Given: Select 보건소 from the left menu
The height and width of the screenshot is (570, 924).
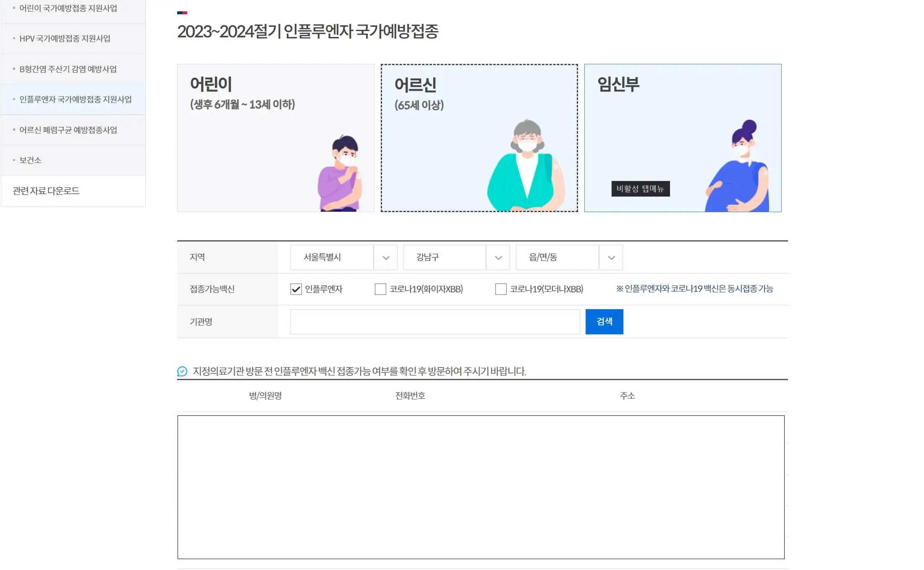Looking at the screenshot, I should [30, 160].
